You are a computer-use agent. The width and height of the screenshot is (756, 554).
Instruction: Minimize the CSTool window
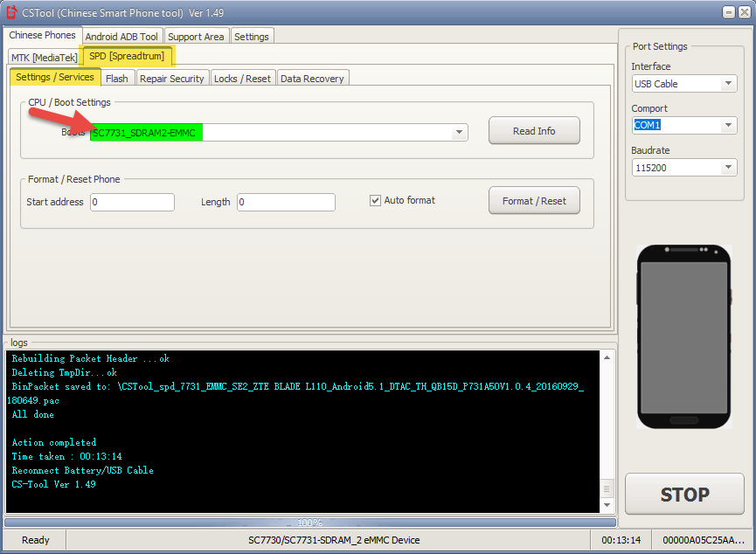pyautogui.click(x=729, y=12)
